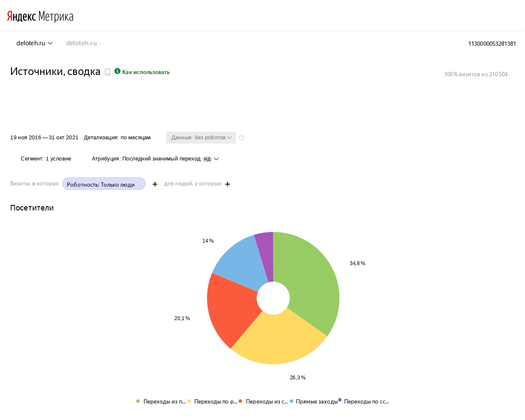Open the date range 19 ноя 2016 — 31 окт 2021
The image size is (525, 420).
pos(44,138)
